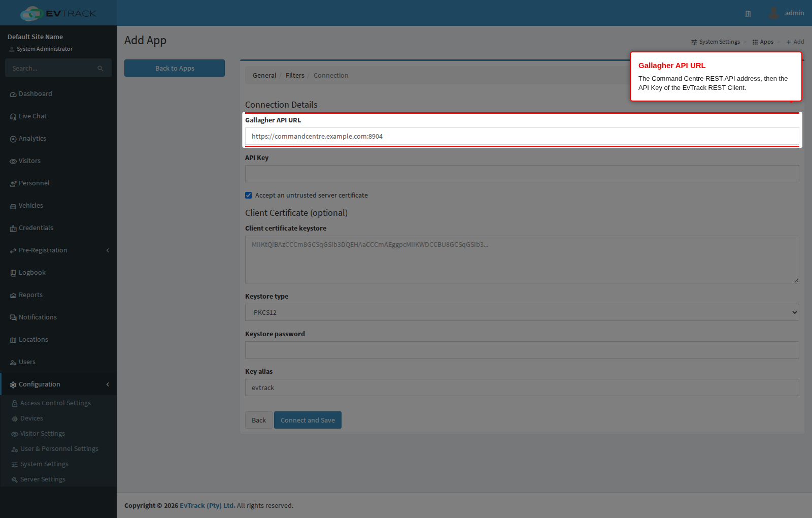Click the API Key input field
Screen dimensions: 812x518
click(522, 174)
